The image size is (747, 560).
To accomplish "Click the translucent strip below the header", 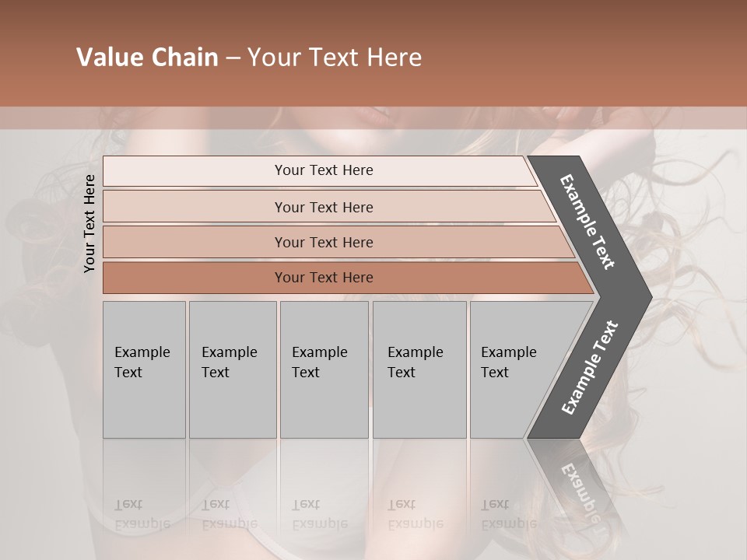I will [373, 118].
